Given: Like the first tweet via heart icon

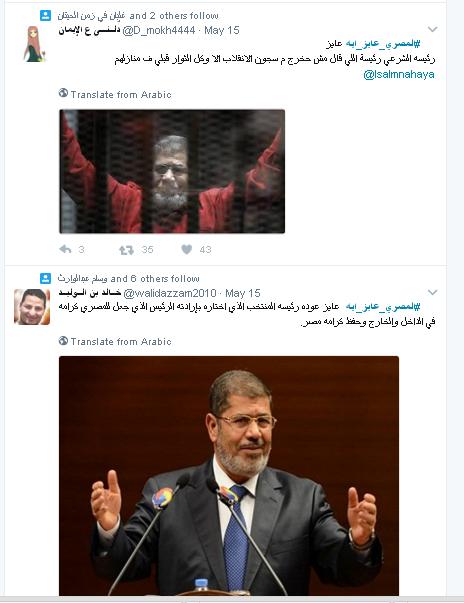Looking at the screenshot, I should tap(186, 250).
